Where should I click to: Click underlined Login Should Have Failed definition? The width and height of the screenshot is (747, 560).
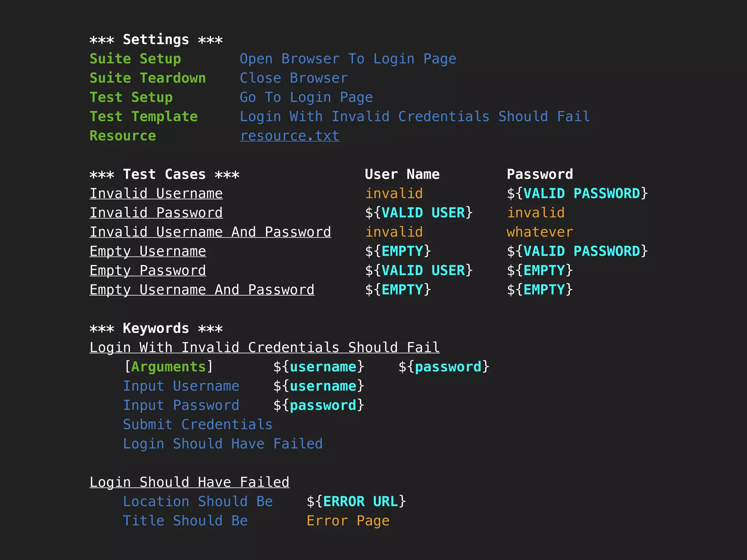(x=190, y=482)
